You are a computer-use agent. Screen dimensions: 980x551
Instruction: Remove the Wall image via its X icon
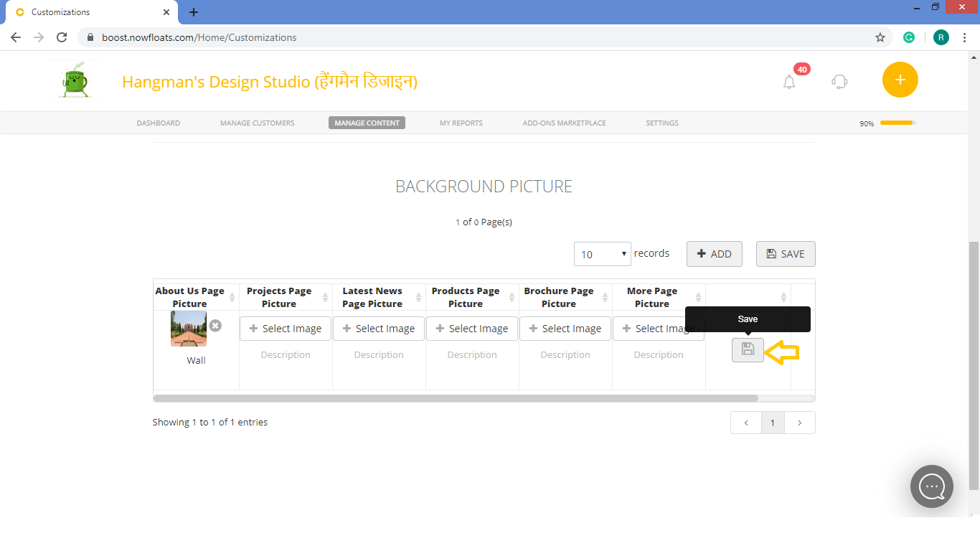coord(215,326)
